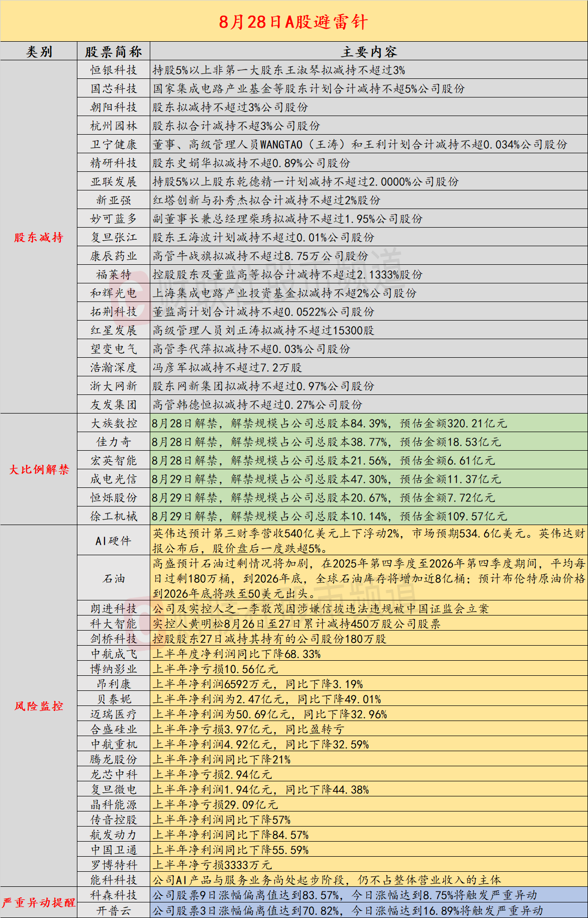This screenshot has height=918, width=588.
Task: Select 英伟达 third-quarter revenue forecast text
Action: 369,541
